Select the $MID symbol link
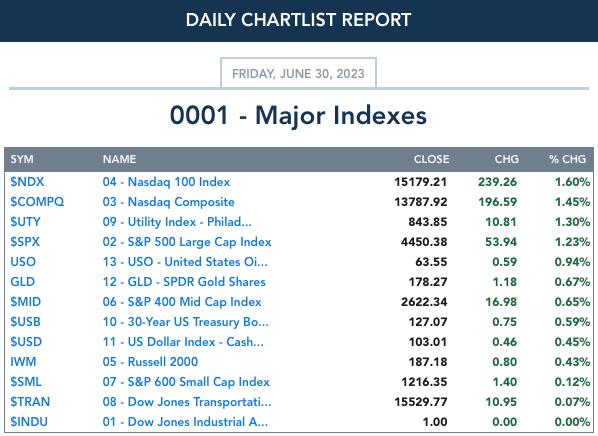 (26, 302)
